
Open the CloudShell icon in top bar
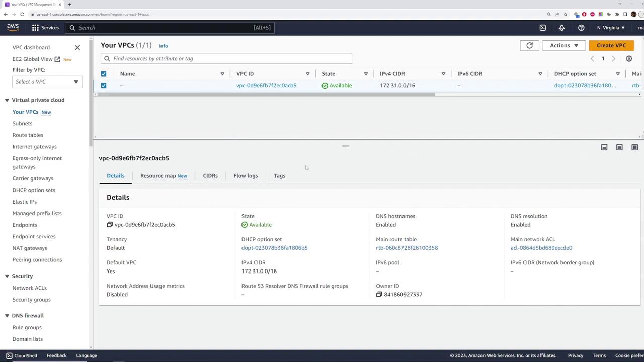(x=542, y=28)
